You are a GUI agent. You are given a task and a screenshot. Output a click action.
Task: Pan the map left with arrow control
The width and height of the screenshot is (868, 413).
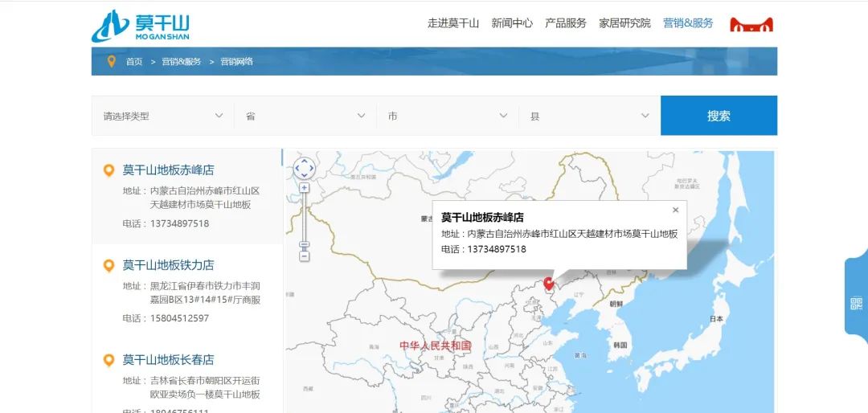pyautogui.click(x=297, y=168)
